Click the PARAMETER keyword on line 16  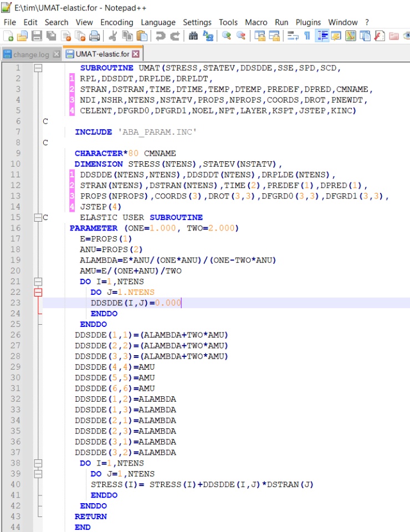tap(94, 228)
